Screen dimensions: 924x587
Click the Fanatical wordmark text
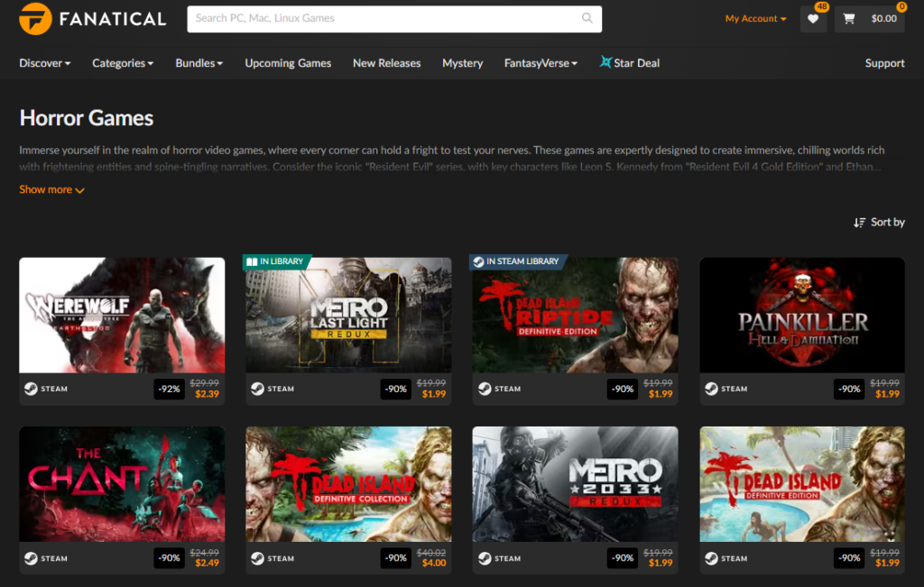click(x=113, y=20)
